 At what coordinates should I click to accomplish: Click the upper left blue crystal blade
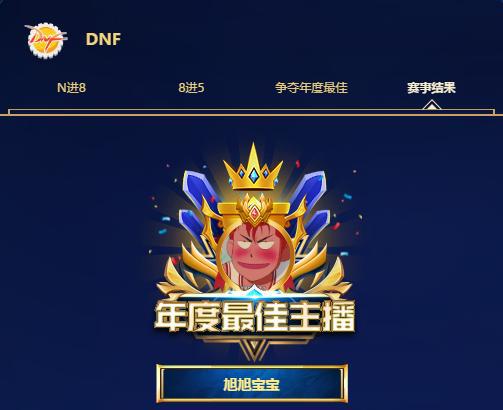199,190
